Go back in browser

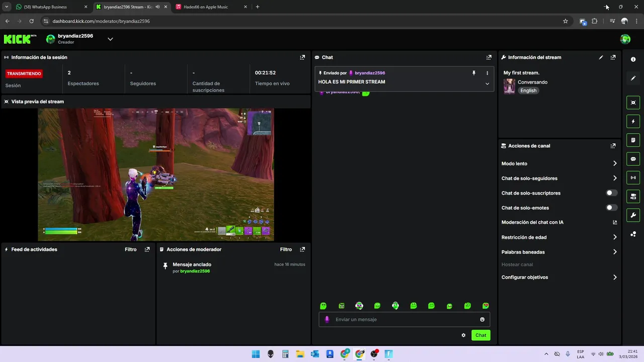[x=7, y=21]
